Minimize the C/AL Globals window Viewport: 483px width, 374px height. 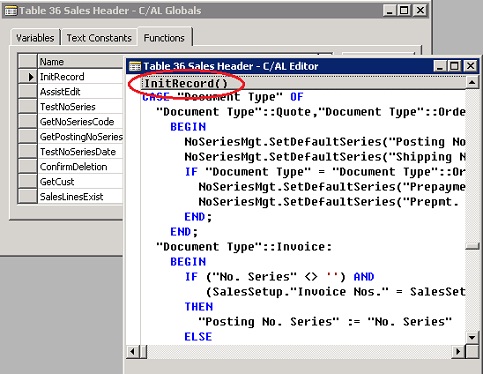click(x=389, y=10)
